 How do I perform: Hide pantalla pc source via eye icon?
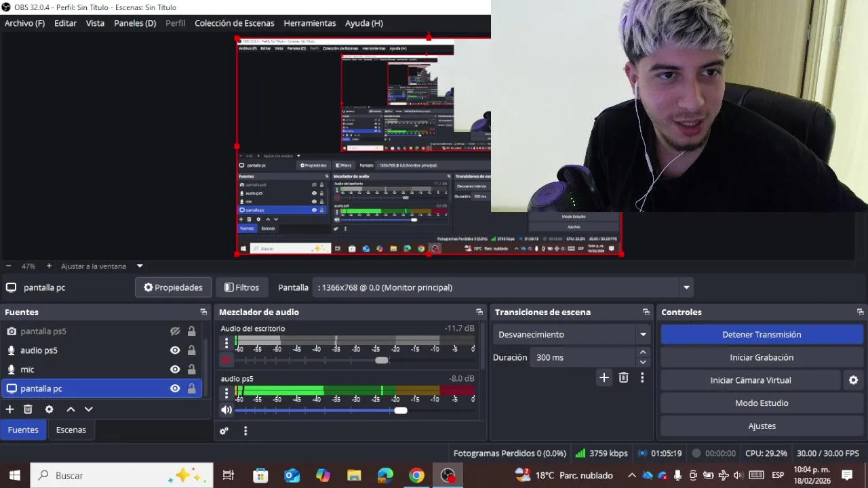click(x=175, y=388)
